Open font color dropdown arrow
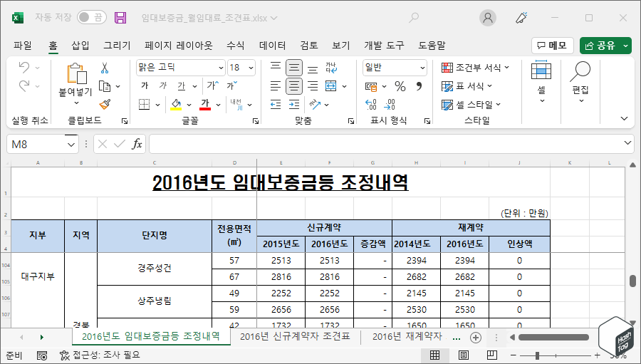641x364 pixels. (x=219, y=105)
